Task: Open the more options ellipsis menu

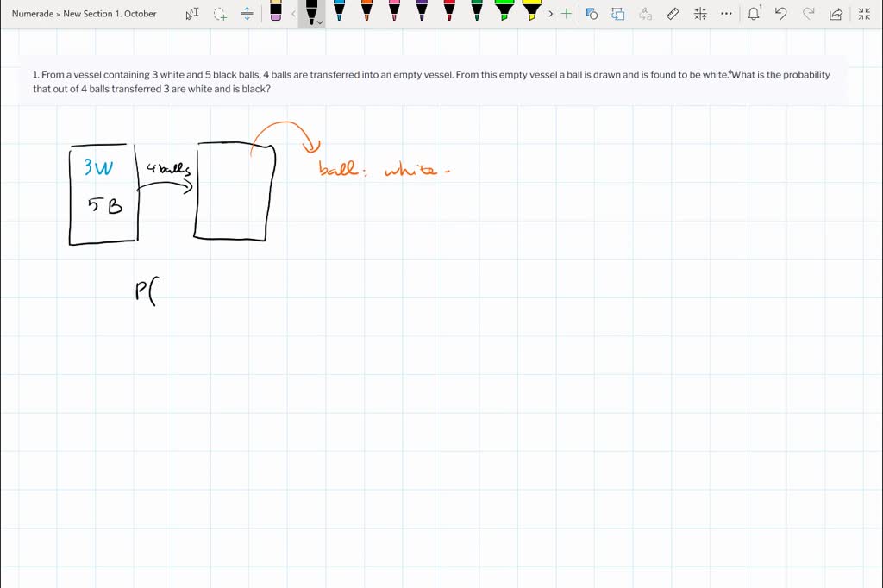Action: (x=727, y=14)
